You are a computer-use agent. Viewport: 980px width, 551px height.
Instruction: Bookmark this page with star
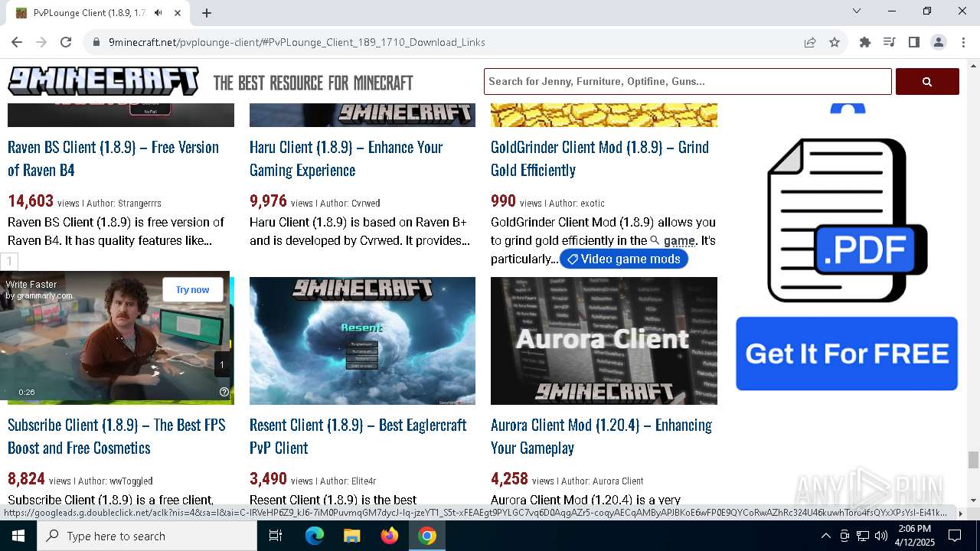click(x=835, y=42)
